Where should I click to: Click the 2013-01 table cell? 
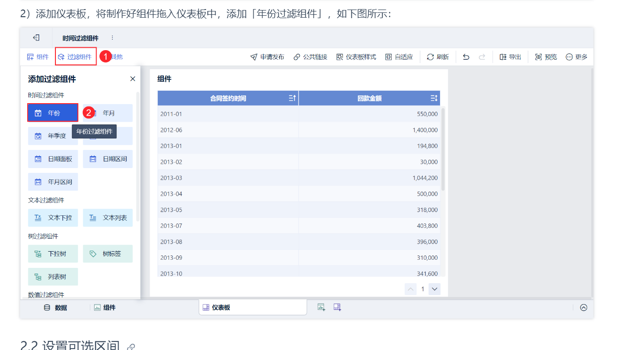click(228, 146)
